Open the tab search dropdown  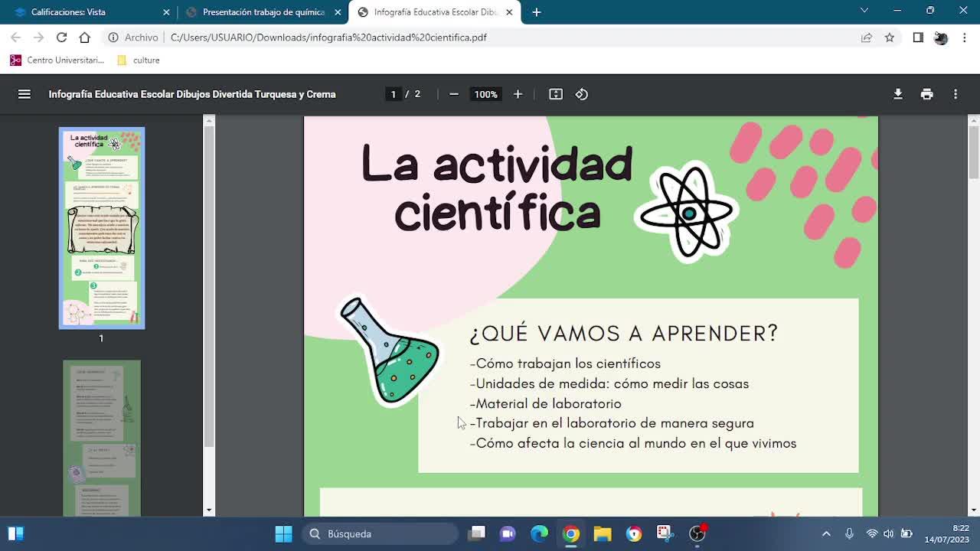pyautogui.click(x=864, y=11)
